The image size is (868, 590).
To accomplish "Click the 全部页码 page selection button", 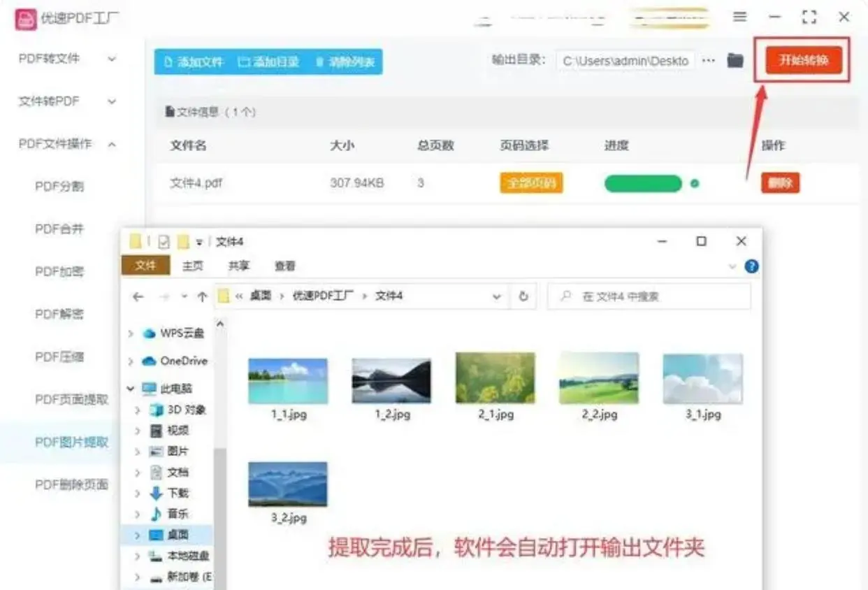I will [531, 183].
